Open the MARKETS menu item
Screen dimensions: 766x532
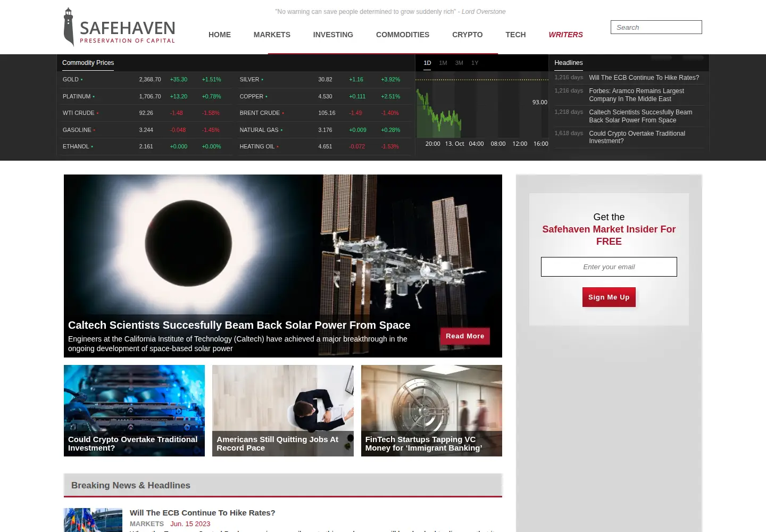click(272, 35)
